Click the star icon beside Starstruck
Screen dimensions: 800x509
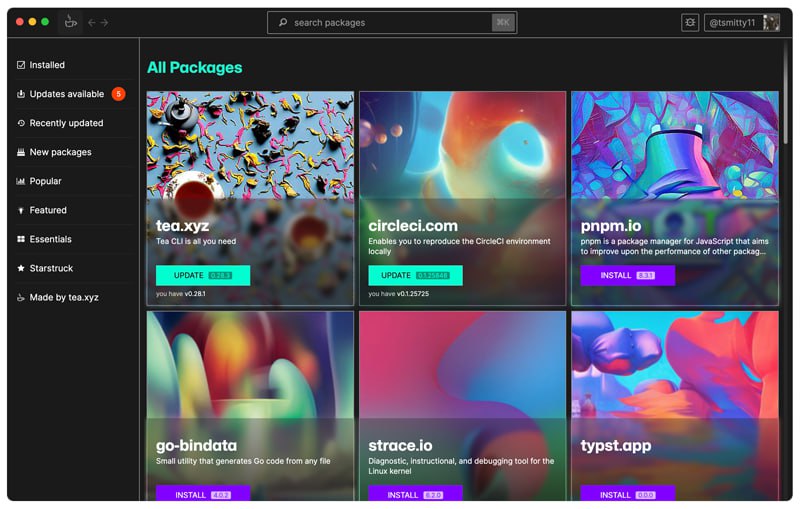point(21,268)
